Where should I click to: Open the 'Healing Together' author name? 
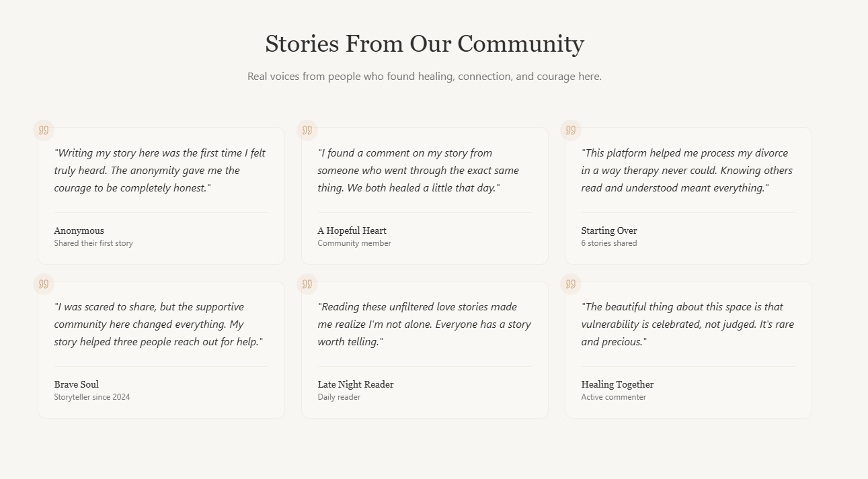click(x=617, y=384)
